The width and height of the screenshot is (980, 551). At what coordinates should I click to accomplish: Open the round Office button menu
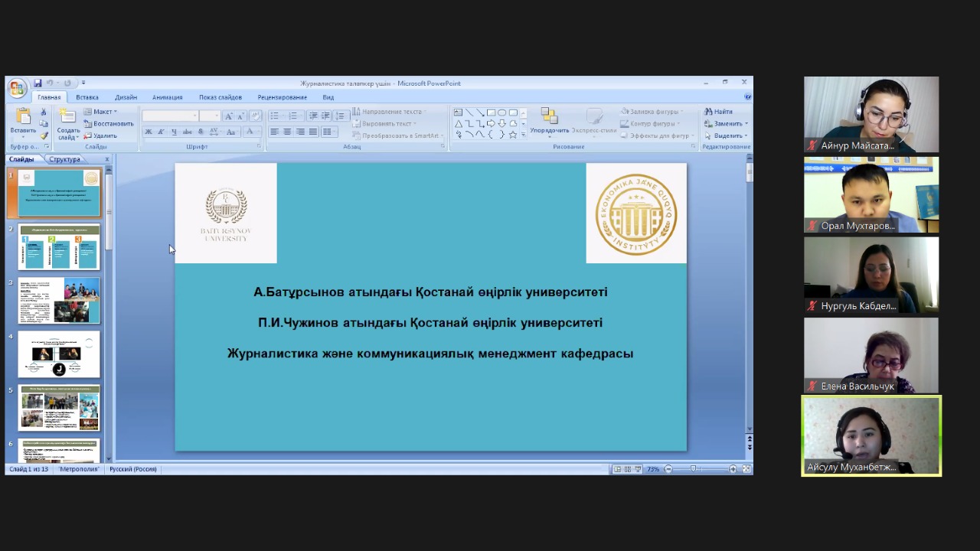(17, 88)
